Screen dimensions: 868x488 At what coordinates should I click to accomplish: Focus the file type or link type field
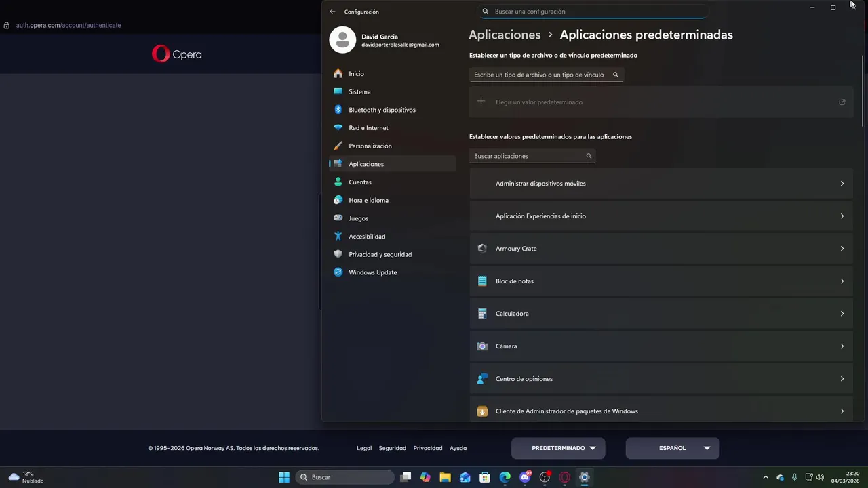point(546,75)
